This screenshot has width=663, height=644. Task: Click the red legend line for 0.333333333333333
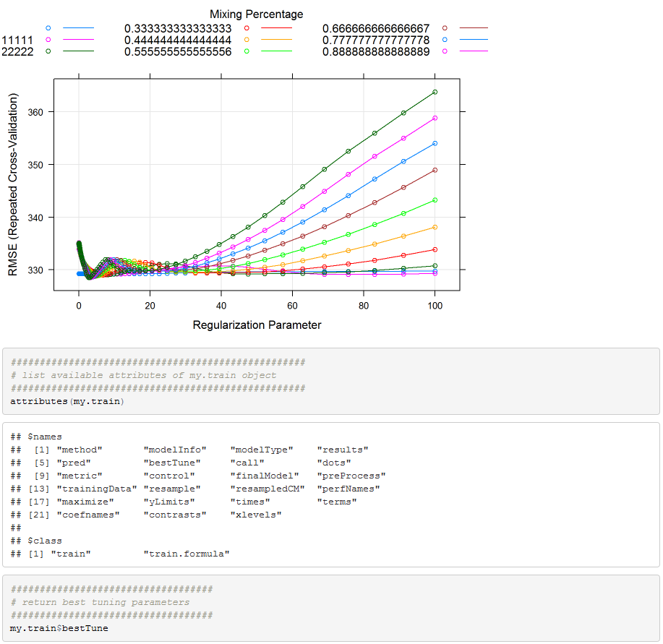[276, 28]
